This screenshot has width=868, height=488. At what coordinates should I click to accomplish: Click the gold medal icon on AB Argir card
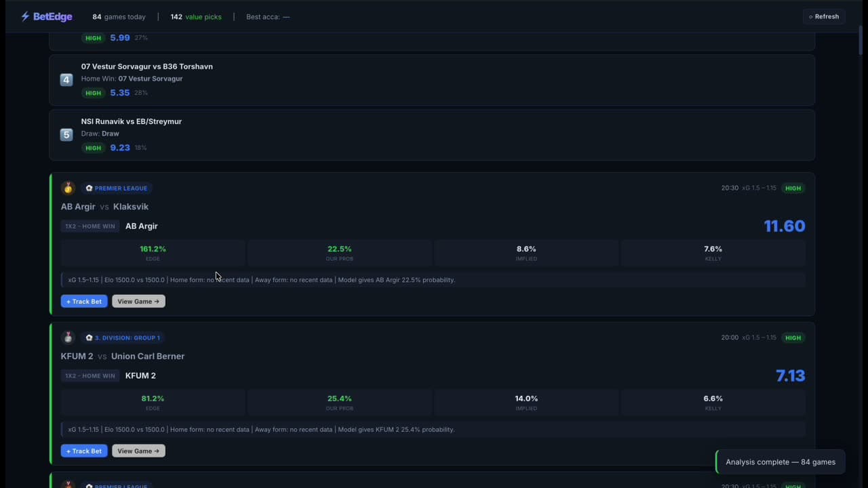pyautogui.click(x=68, y=188)
